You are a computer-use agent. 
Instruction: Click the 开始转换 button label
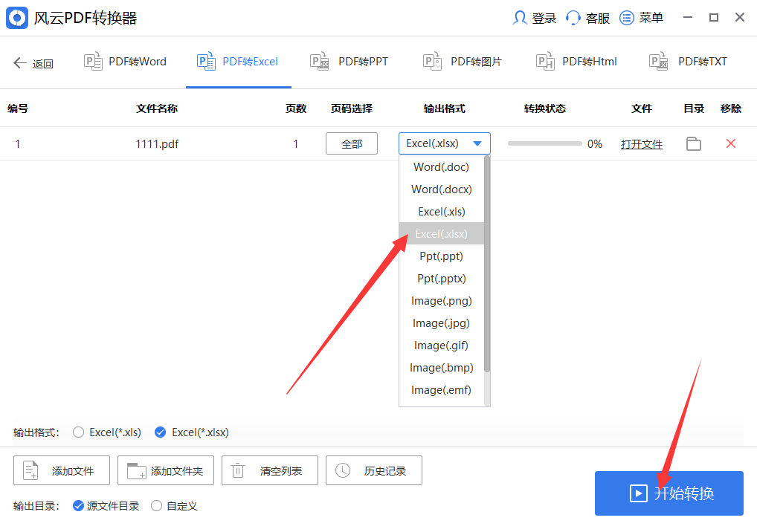(x=683, y=493)
